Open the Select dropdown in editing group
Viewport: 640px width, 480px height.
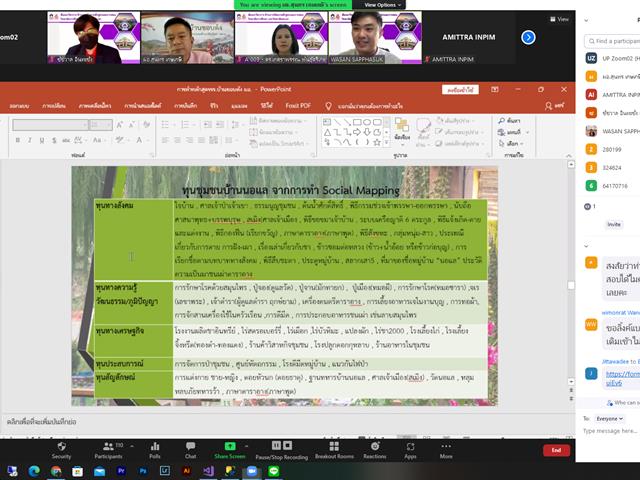pyautogui.click(x=510, y=143)
